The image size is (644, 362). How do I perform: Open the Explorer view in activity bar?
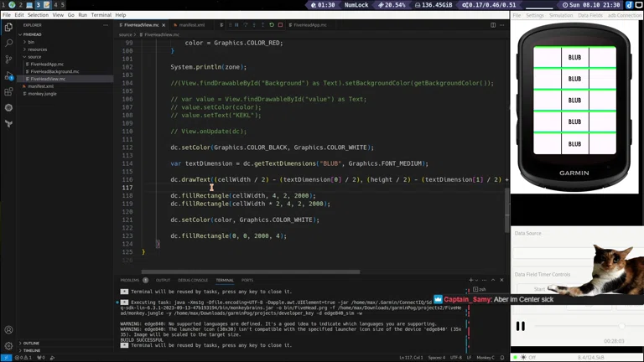point(8,27)
